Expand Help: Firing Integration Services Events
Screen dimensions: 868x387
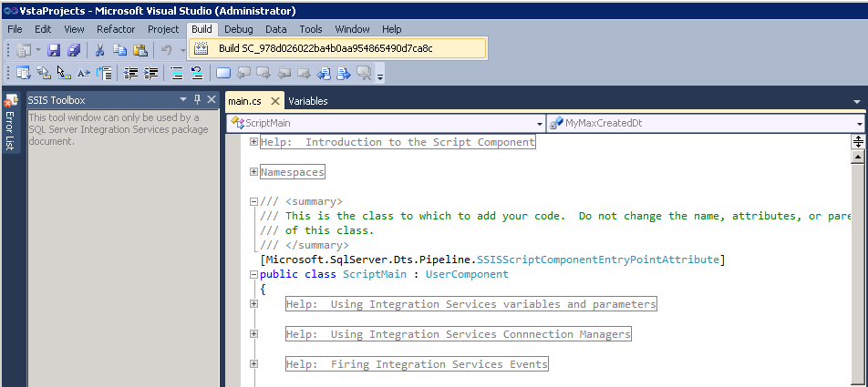point(253,364)
